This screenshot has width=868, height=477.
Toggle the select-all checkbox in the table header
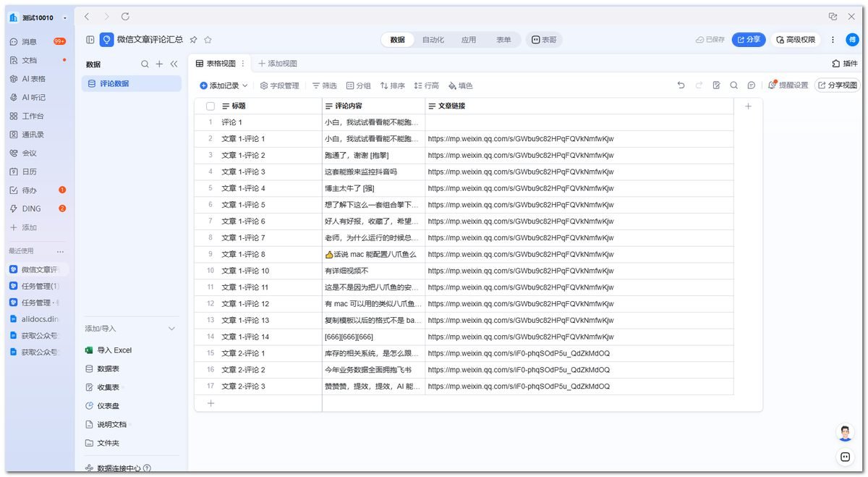[210, 106]
